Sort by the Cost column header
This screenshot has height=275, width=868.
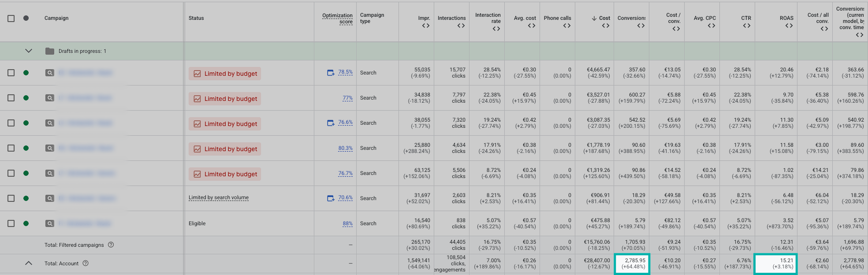(604, 18)
